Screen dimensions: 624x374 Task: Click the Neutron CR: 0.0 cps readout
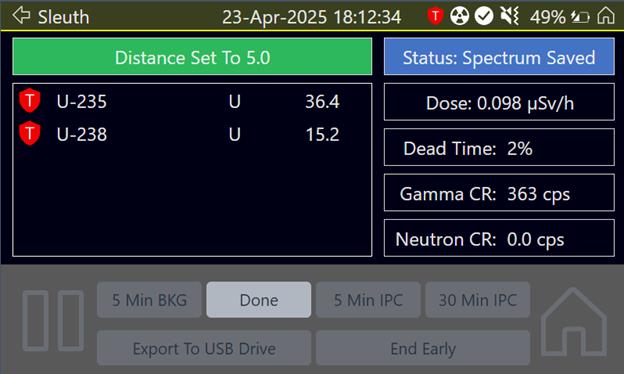pyautogui.click(x=499, y=238)
